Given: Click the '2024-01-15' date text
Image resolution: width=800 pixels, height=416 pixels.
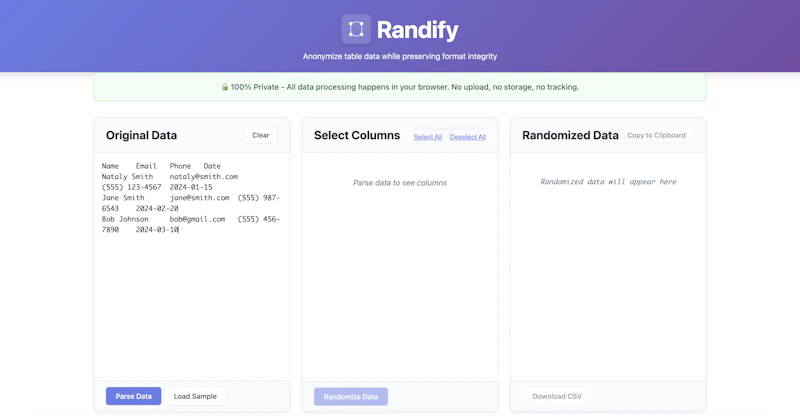Looking at the screenshot, I should pyautogui.click(x=191, y=187).
